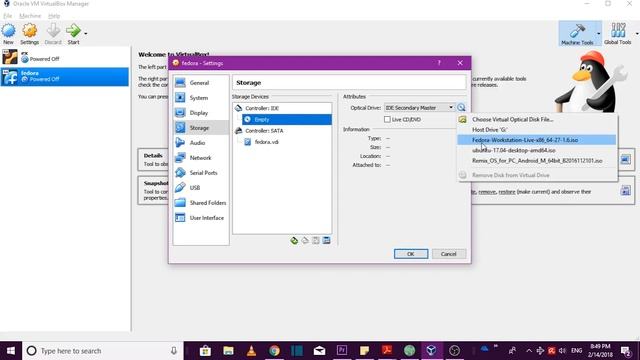Viewport: 640px width, 360px height.
Task: Click the New virtual machine icon
Action: coord(8,33)
